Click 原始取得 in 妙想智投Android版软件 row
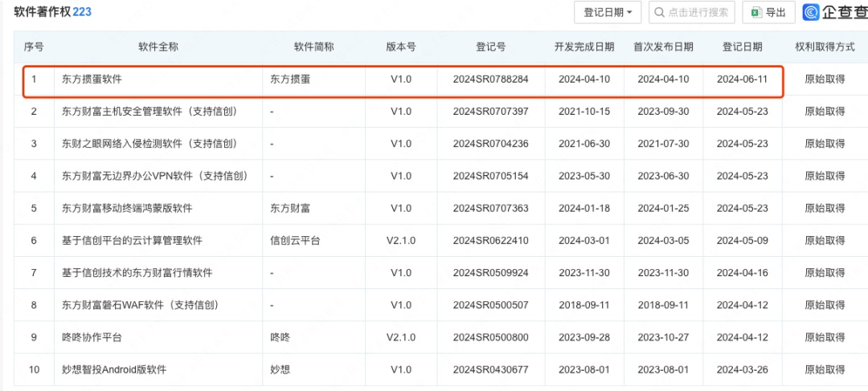Screen dimensions: 868x391 coord(825,369)
